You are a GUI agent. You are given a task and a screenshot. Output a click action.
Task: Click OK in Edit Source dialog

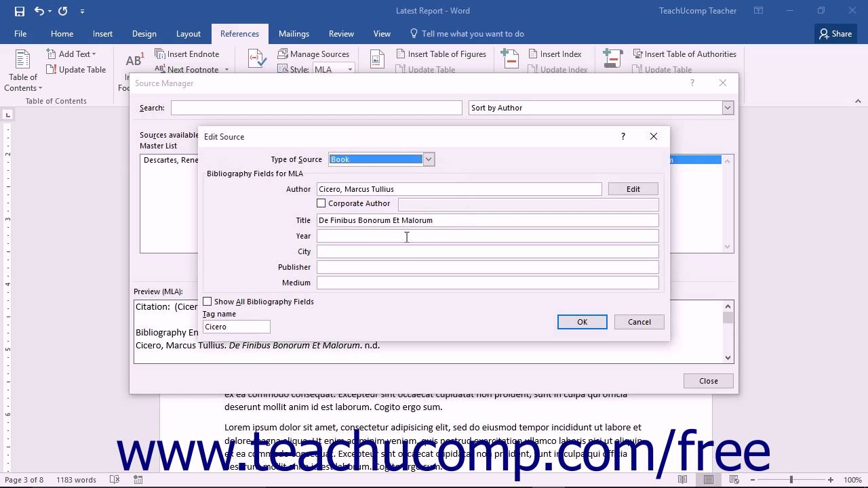coord(583,322)
